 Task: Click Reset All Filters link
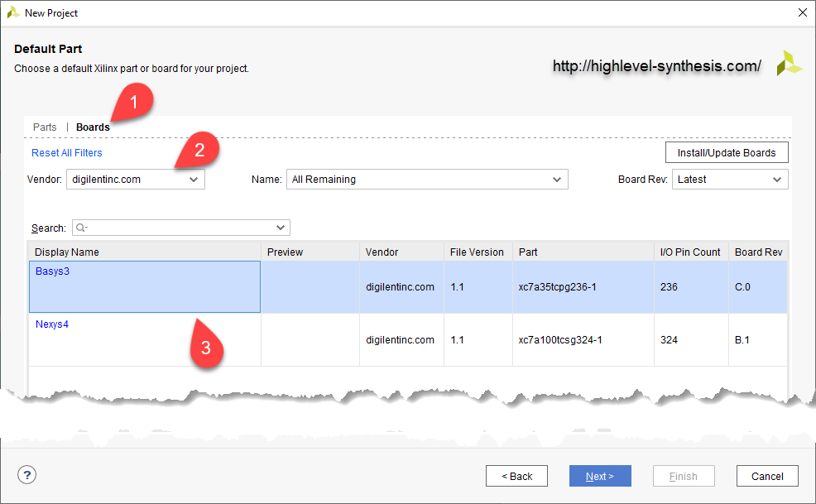(67, 153)
